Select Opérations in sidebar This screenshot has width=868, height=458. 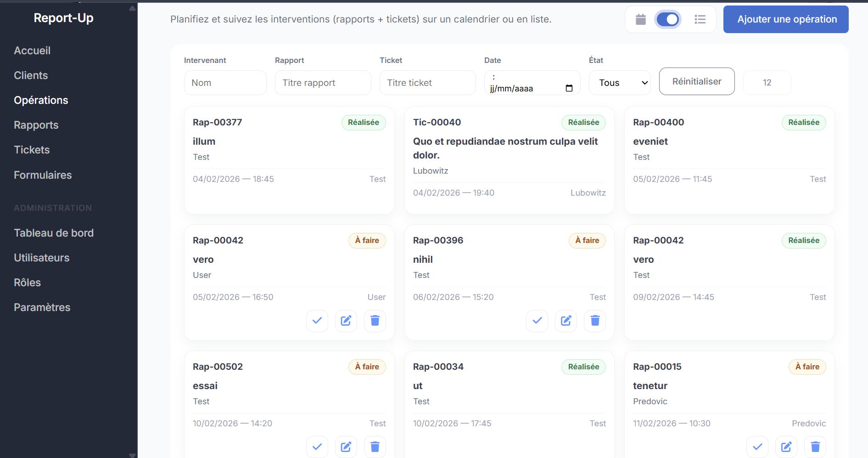click(41, 100)
